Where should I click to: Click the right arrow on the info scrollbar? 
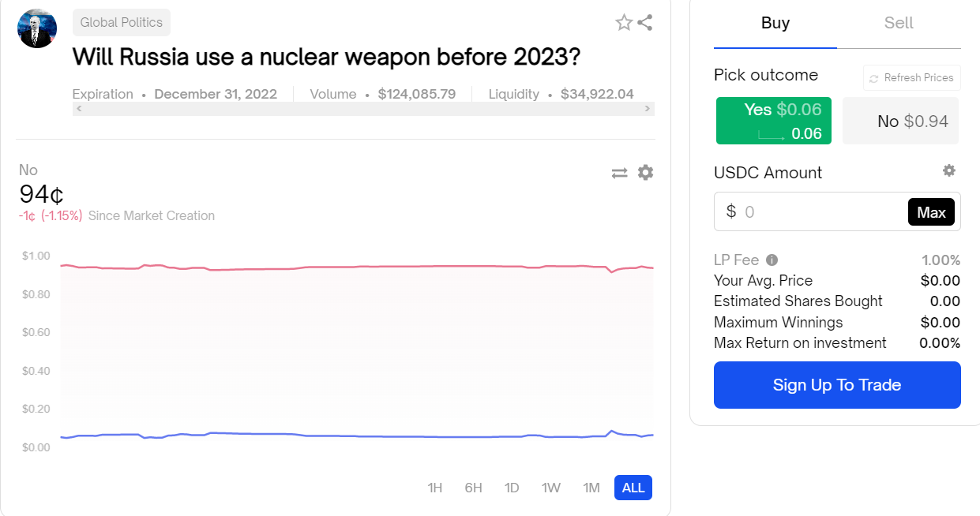pos(648,109)
